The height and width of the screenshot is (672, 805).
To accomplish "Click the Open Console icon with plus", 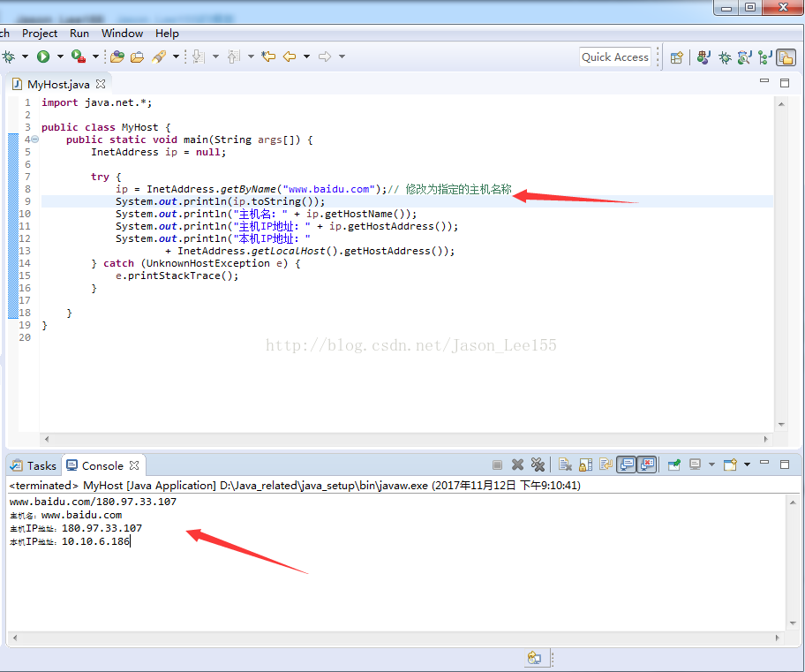I will [x=730, y=465].
